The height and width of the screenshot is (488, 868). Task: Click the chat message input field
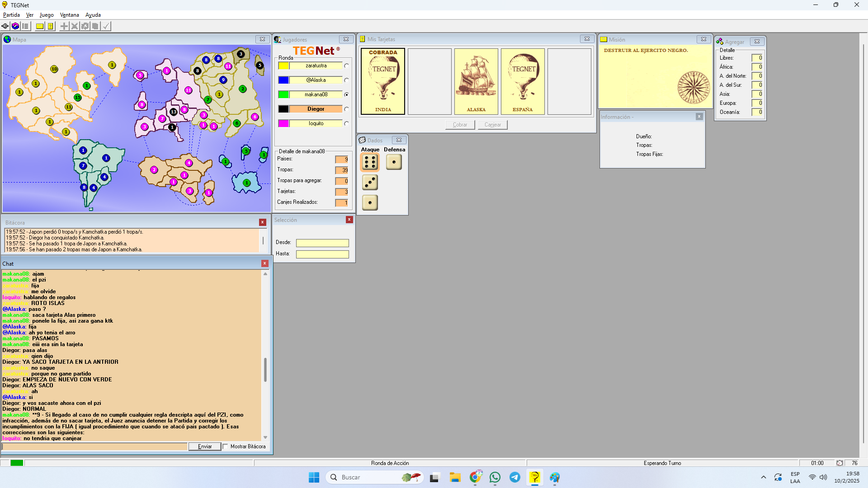tap(94, 446)
